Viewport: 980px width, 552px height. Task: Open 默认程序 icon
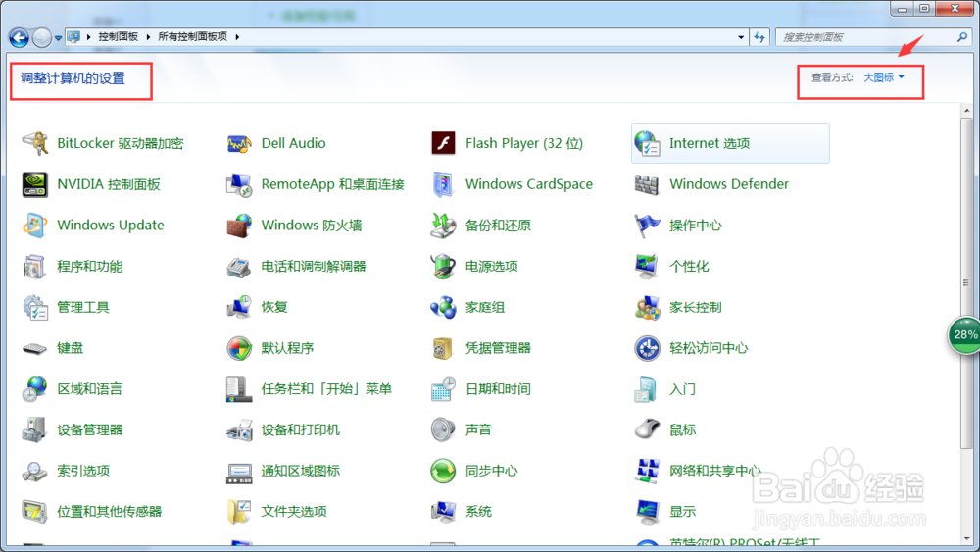(x=239, y=348)
